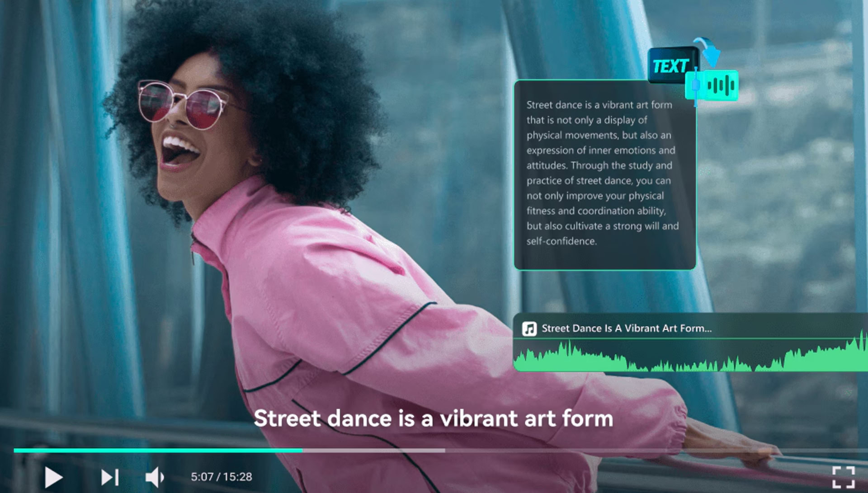This screenshot has height=493, width=868.
Task: Click the end of the teal progress at the playhead
Action: point(302,451)
